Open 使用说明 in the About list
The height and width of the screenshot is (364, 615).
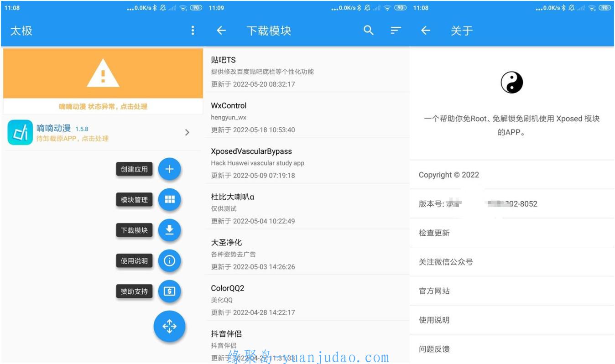coord(512,320)
